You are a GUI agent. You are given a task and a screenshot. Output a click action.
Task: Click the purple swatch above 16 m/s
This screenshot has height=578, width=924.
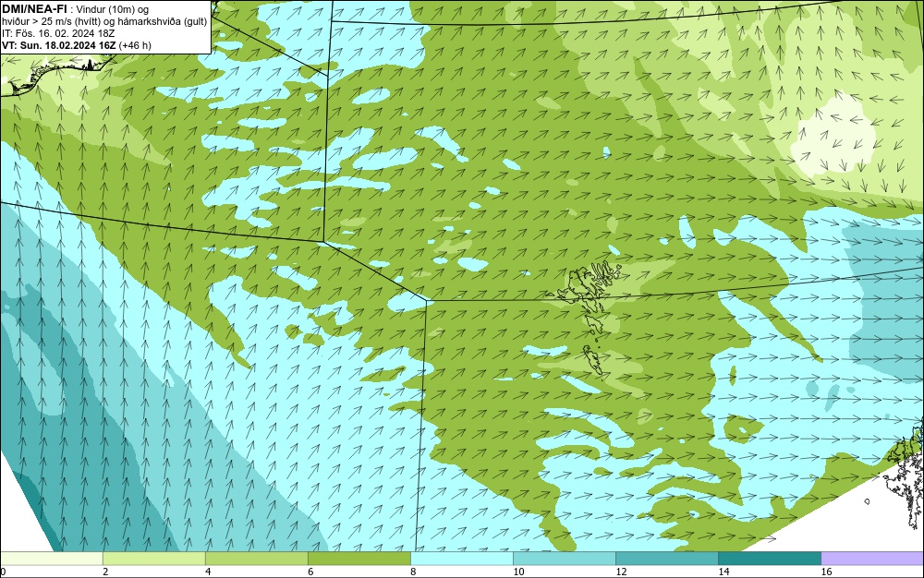coord(872,559)
